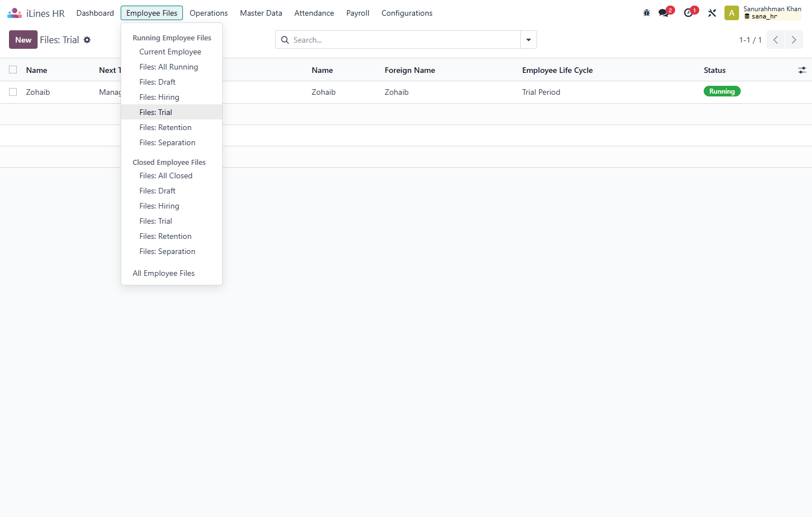Tick the checkbox for the Zohaib row
812x517 pixels.
click(13, 92)
